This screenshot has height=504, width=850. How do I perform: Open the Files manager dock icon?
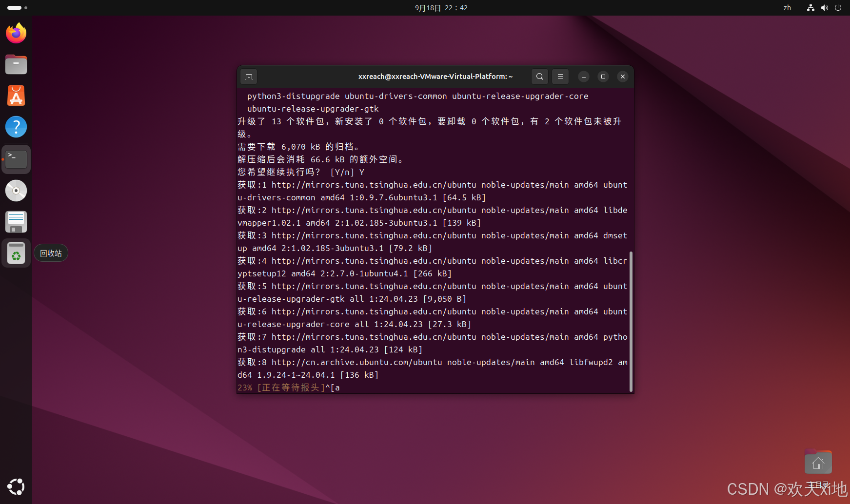pos(16,64)
